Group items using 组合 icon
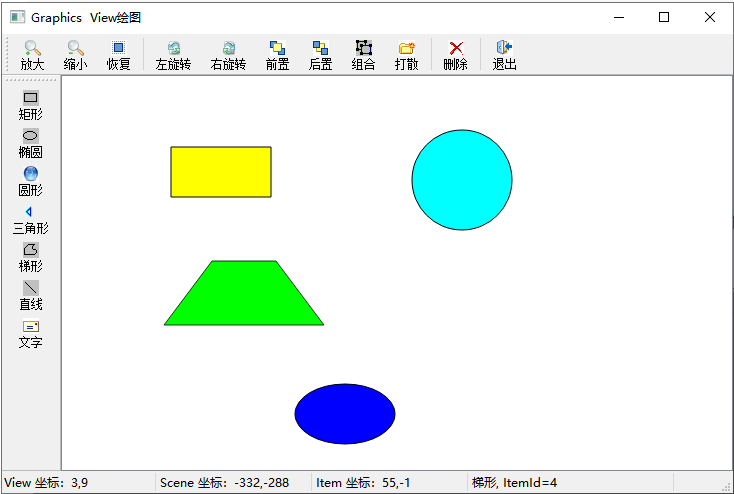 (364, 55)
